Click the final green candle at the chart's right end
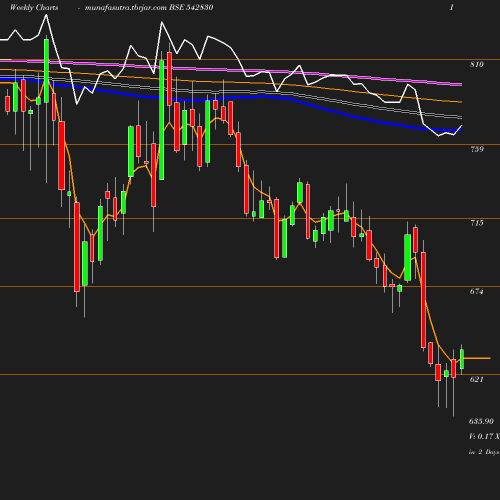Viewport: 500px width, 500px height. click(x=462, y=359)
